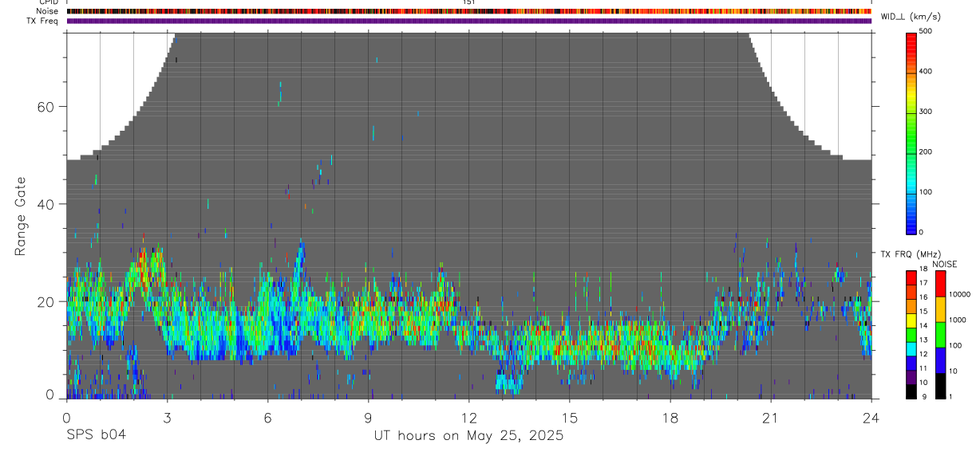Click the green section of WID colorbar
Viewport: 980px width, 452px height.
tap(911, 140)
